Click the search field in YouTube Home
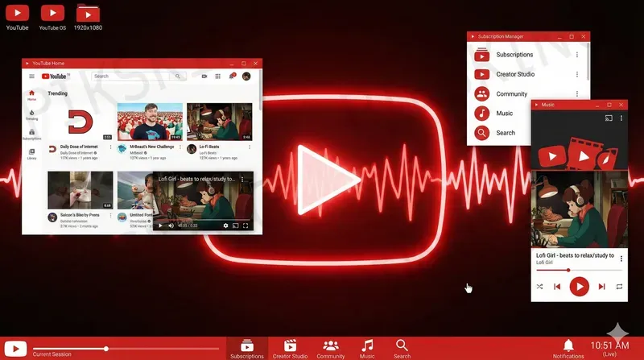The image size is (644, 360). (x=130, y=76)
